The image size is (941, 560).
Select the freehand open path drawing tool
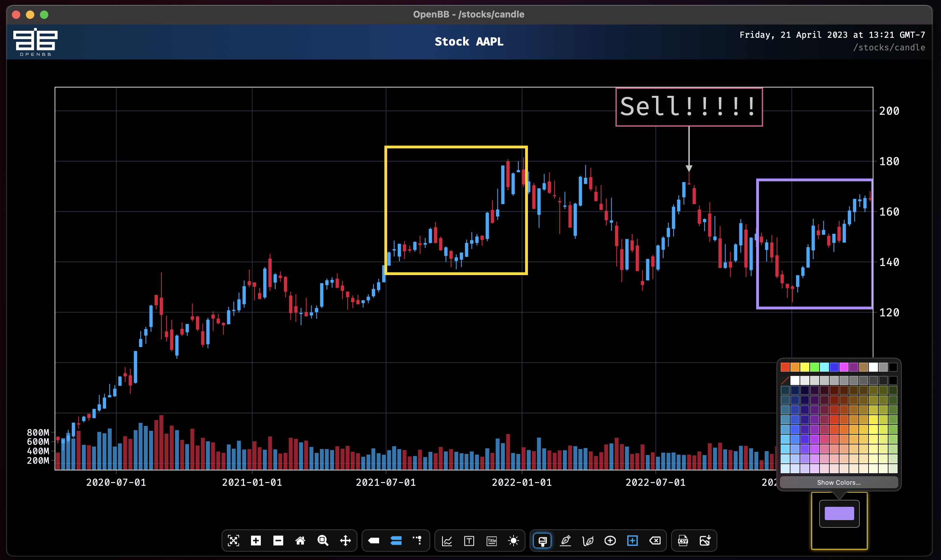588,540
